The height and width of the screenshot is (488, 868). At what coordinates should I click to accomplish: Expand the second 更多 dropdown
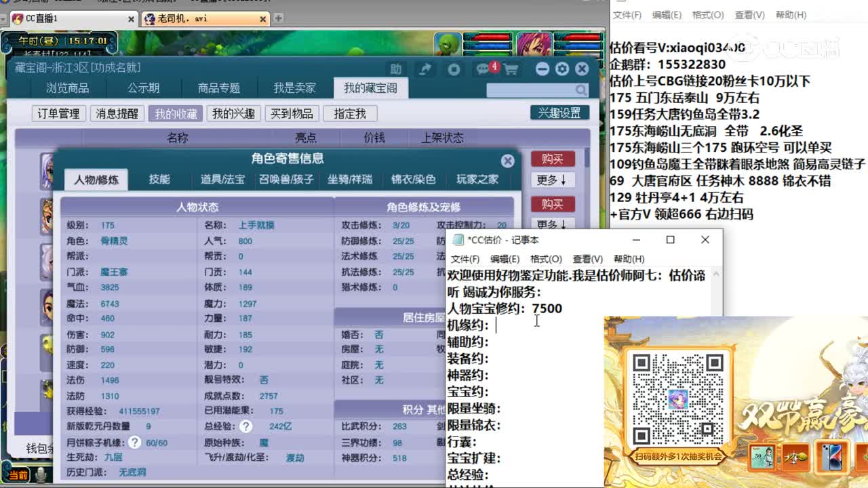[553, 224]
